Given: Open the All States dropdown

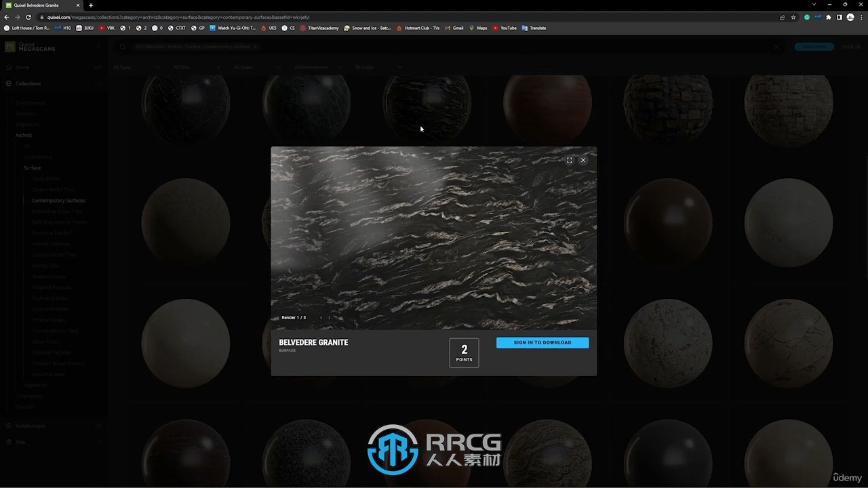Looking at the screenshot, I should [257, 67].
